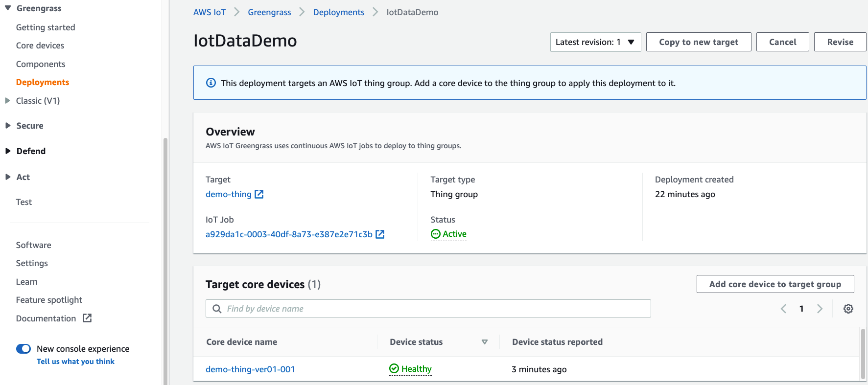Open the Latest revision dropdown

click(x=595, y=42)
